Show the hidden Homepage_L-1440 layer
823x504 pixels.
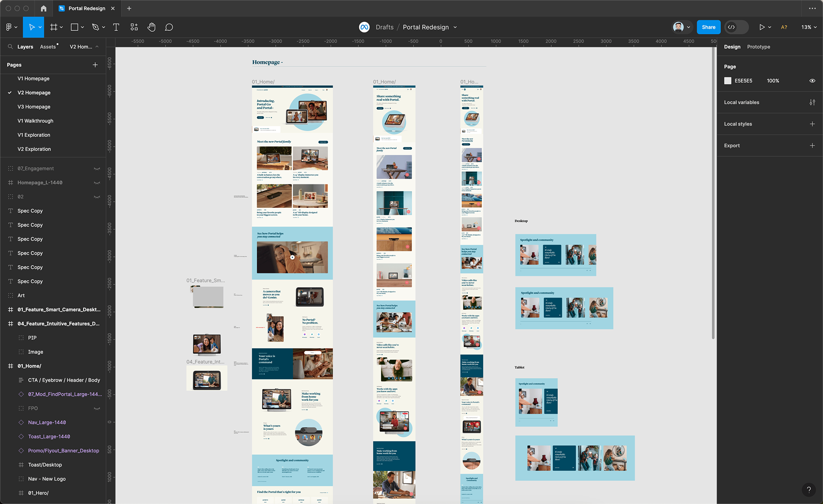tap(97, 183)
